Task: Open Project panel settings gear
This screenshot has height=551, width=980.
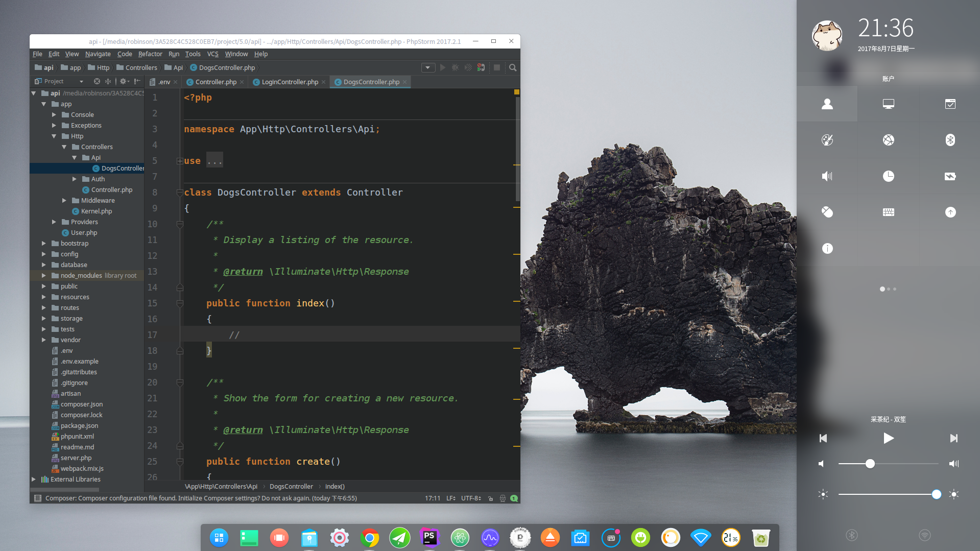Action: 124,81
